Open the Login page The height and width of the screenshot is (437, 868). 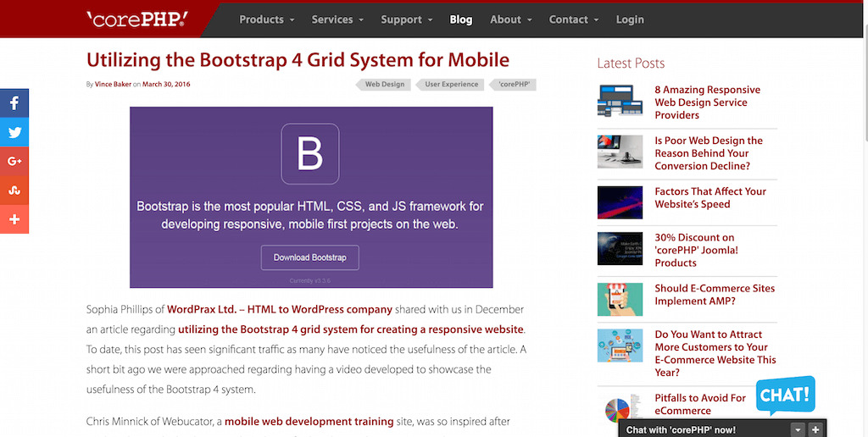(x=630, y=19)
